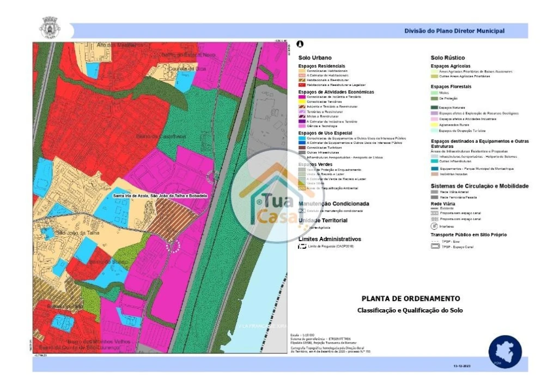Click the municipal coat of arms logo
This screenshot has width=554, height=392.
click(50, 27)
